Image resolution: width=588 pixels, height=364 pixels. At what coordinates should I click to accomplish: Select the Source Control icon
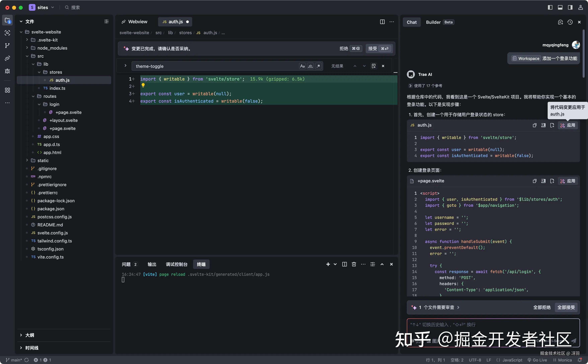coord(7,46)
